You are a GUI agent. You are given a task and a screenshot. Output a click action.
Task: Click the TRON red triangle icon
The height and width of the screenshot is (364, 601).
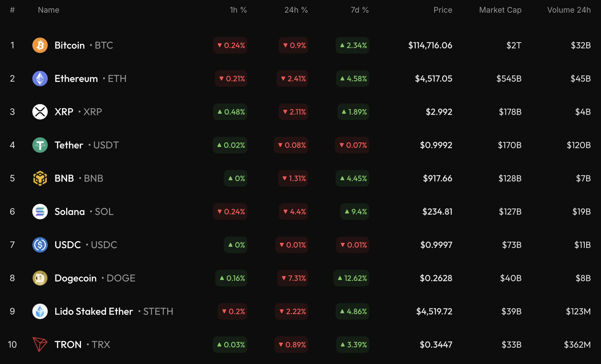click(x=40, y=345)
